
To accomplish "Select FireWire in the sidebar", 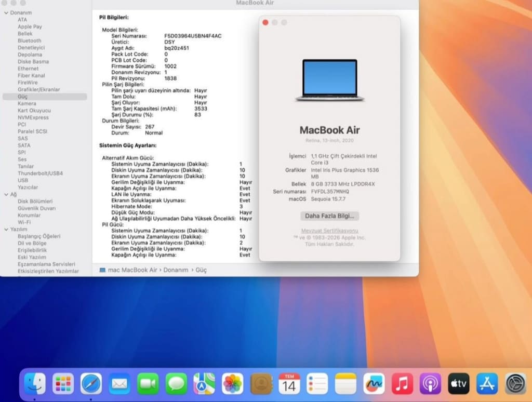I will [28, 83].
